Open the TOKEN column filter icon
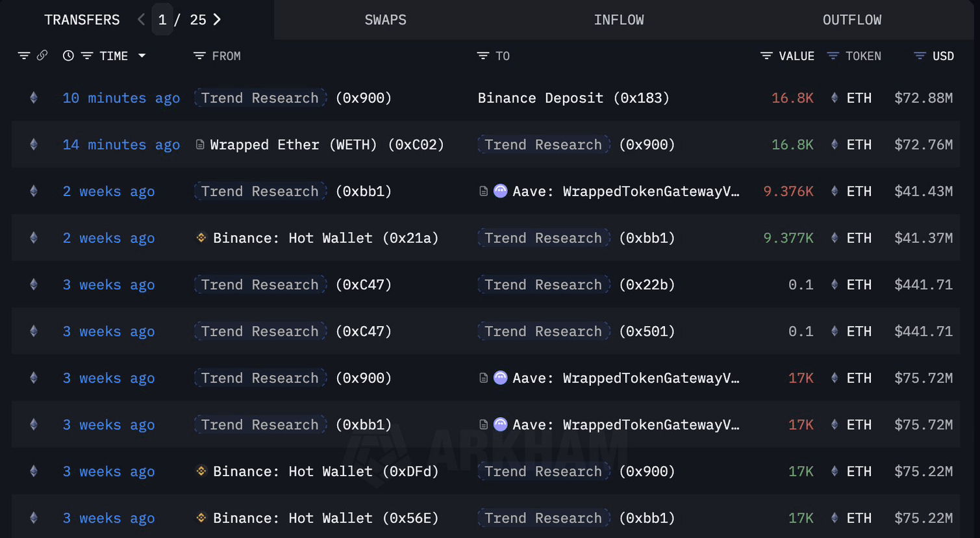Viewport: 980px width, 538px height. [x=833, y=56]
